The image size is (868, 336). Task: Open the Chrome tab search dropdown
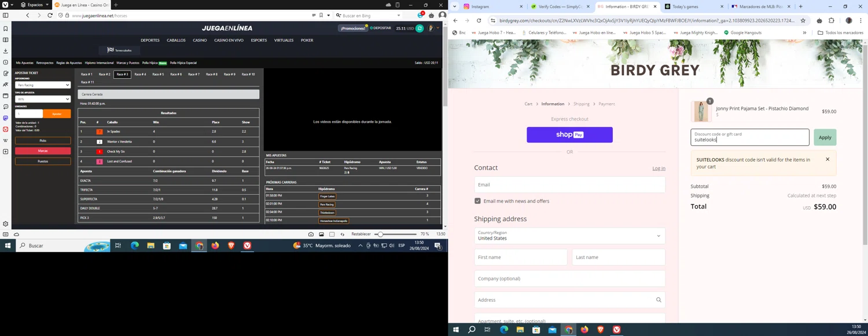tap(455, 6)
